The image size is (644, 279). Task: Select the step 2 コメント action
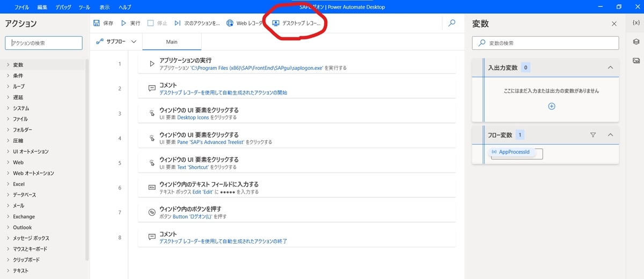[297, 88]
